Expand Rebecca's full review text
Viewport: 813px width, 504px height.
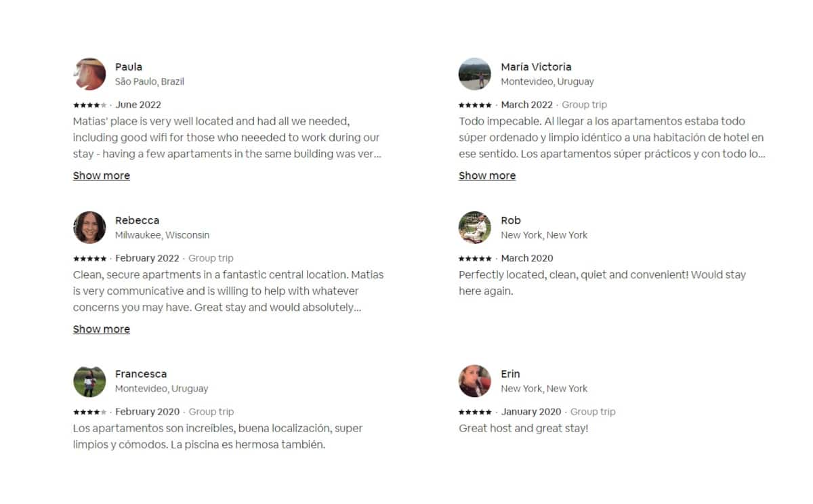[102, 329]
